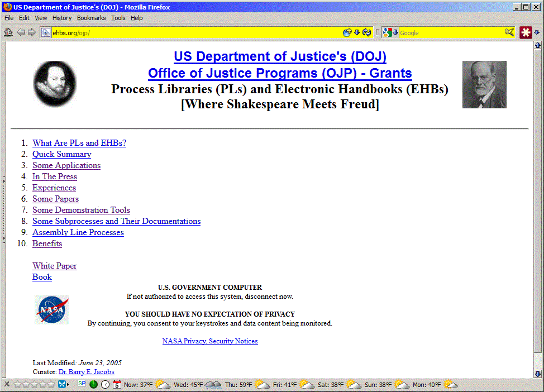Click the X icon in the status bar

(x=7, y=384)
